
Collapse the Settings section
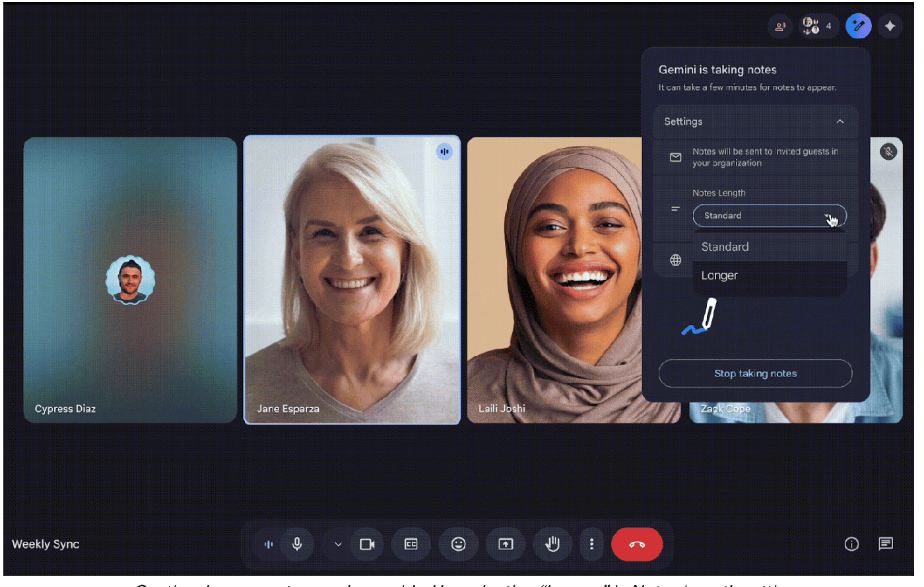click(x=840, y=121)
